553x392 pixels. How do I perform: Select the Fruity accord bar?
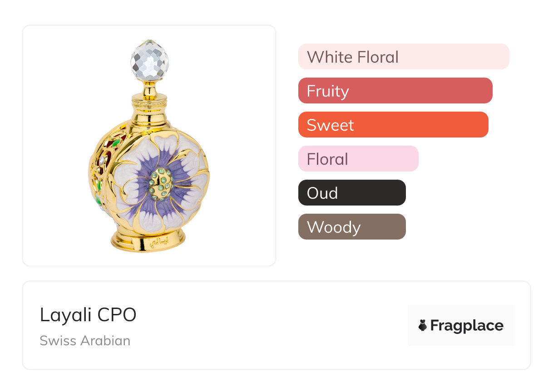[x=395, y=91]
